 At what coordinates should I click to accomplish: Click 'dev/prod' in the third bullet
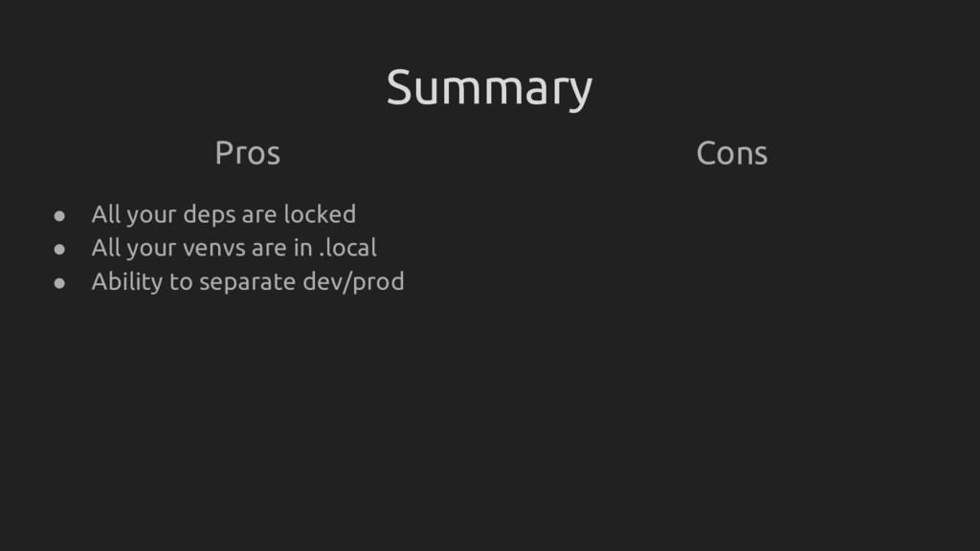[353, 283]
